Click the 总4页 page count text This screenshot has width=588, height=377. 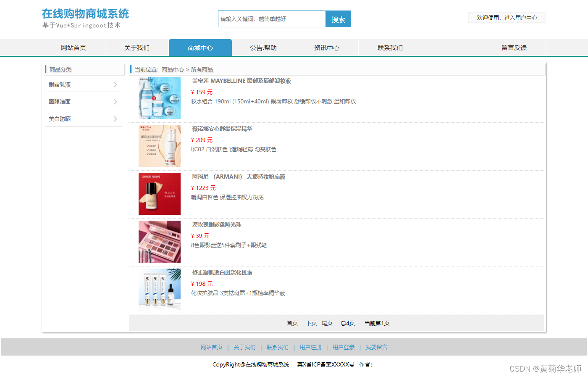coord(348,323)
